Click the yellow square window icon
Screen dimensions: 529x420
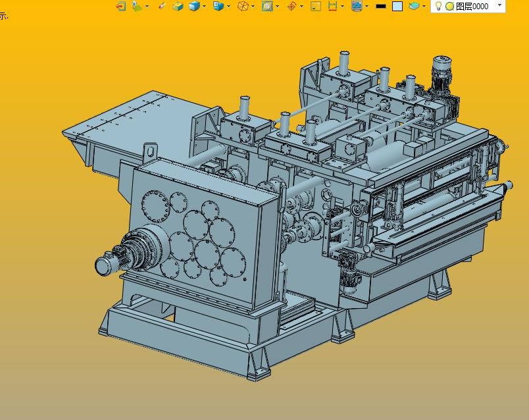316,6
